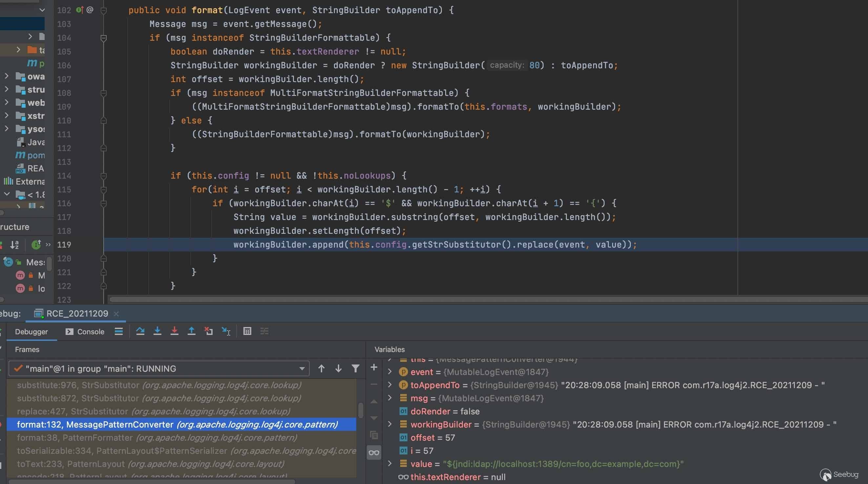Select the RCE_20211209 debug session tab
Viewport: 868px width, 484px height.
point(77,313)
